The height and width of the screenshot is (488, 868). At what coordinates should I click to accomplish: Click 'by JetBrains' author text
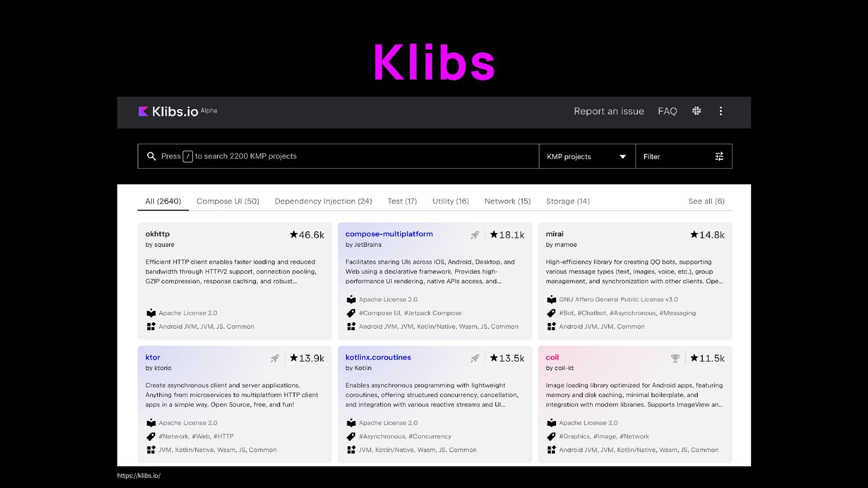coord(363,245)
